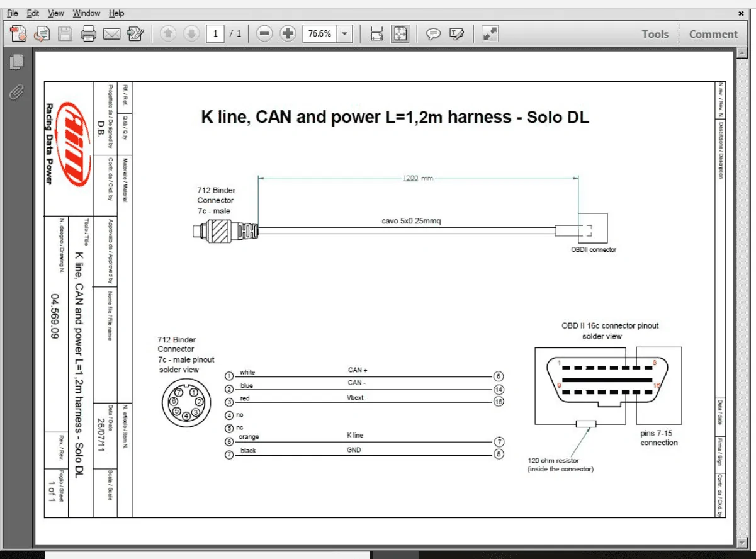
Task: Click the date '26/07/11' in title block
Action: (x=101, y=434)
